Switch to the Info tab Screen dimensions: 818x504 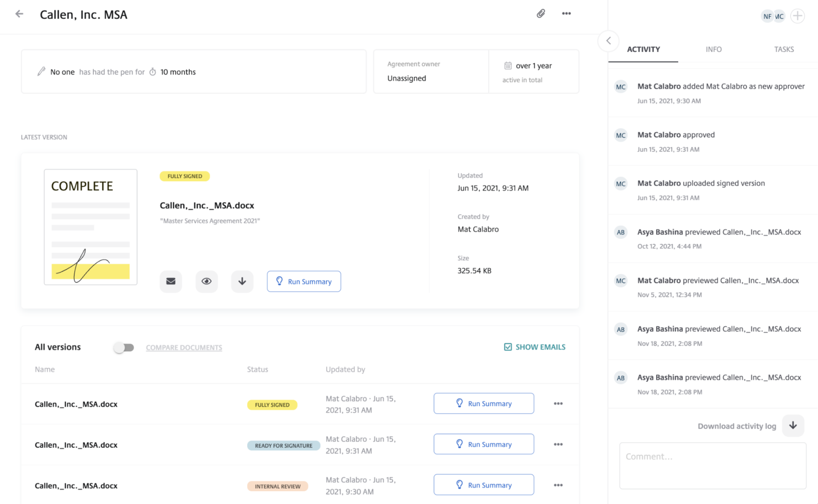(713, 49)
